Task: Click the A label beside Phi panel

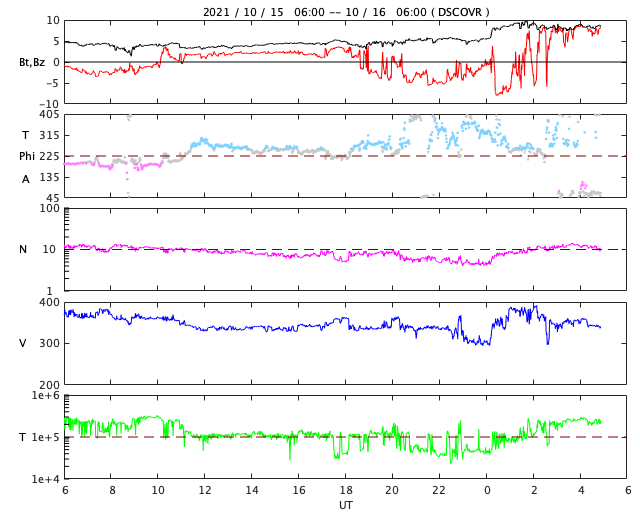Action: [26, 179]
